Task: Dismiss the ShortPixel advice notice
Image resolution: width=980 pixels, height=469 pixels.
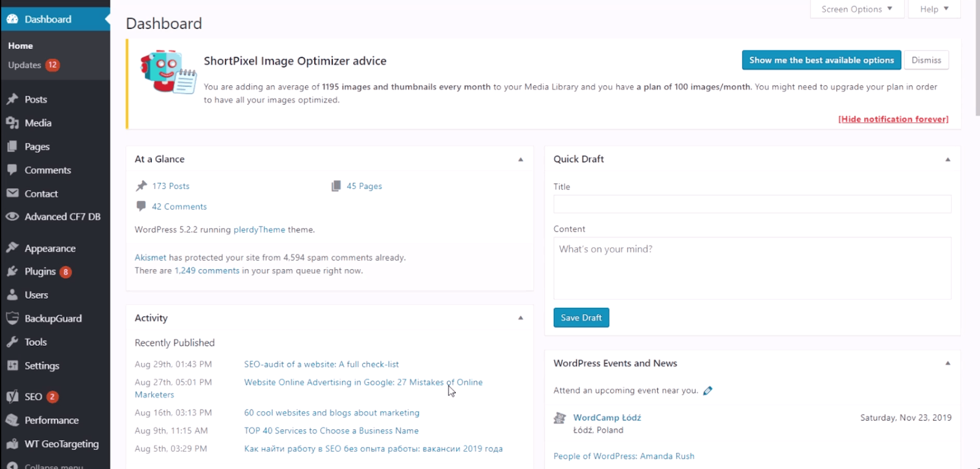Action: (x=926, y=60)
